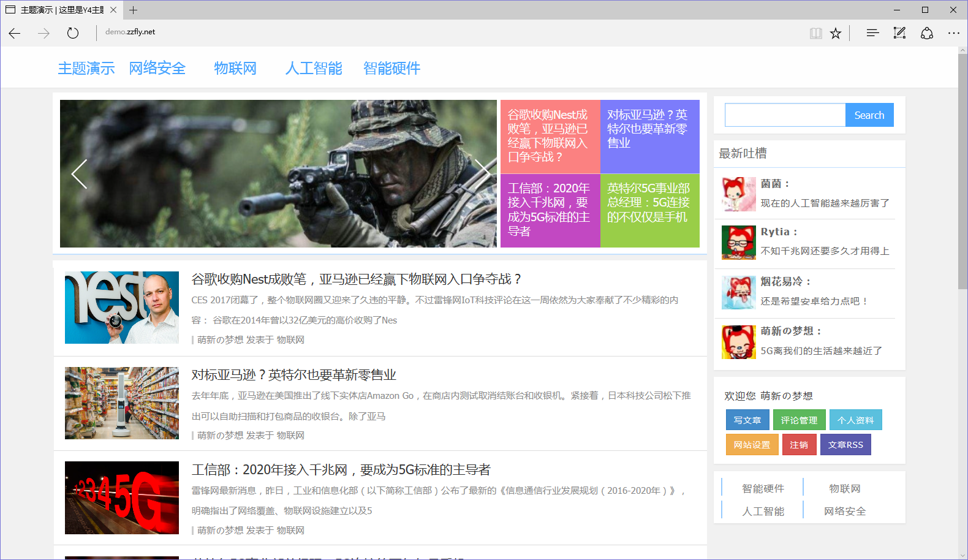Click into the sidebar search box
This screenshot has height=560, width=968.
(x=785, y=115)
